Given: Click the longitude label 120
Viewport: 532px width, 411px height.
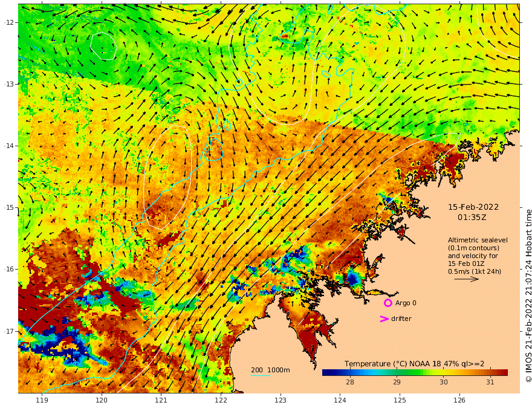Looking at the screenshot, I should [102, 400].
